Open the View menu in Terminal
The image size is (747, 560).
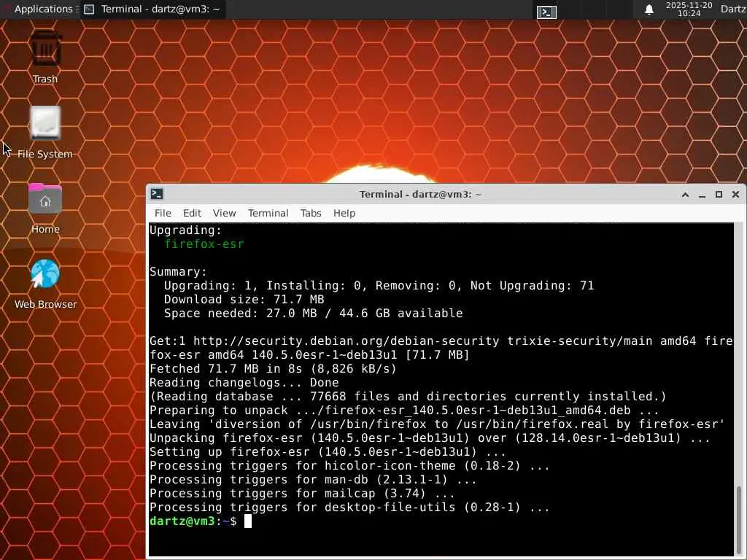coord(225,213)
